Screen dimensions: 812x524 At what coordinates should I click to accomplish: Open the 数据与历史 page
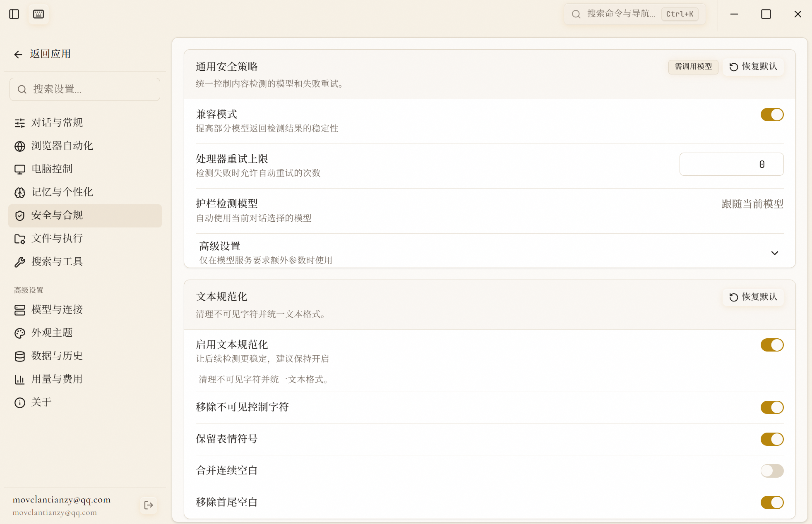tap(85, 356)
